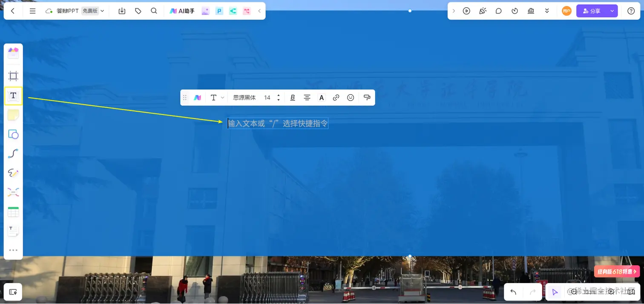Select the shapes tool
644x304 pixels.
click(x=13, y=134)
